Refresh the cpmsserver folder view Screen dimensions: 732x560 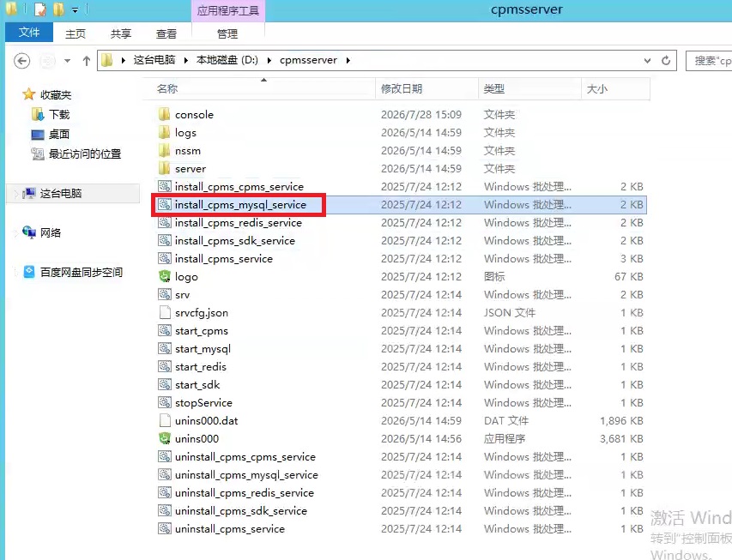pos(666,60)
